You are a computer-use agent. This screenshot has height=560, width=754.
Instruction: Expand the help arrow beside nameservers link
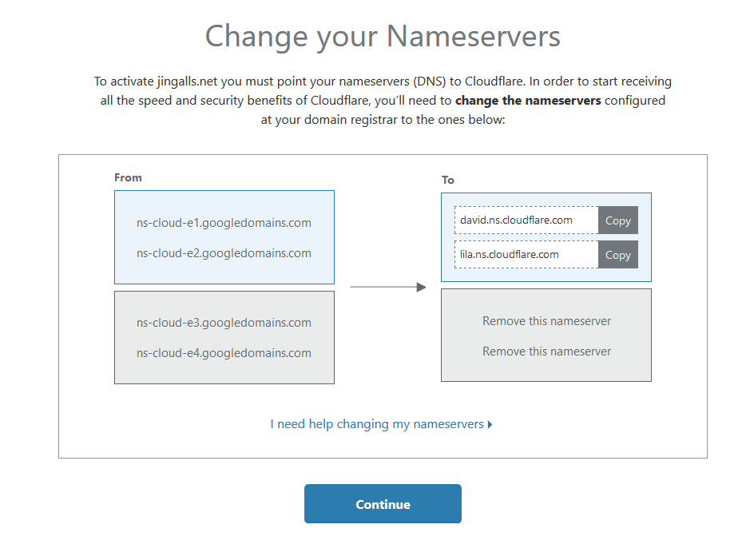tap(490, 424)
